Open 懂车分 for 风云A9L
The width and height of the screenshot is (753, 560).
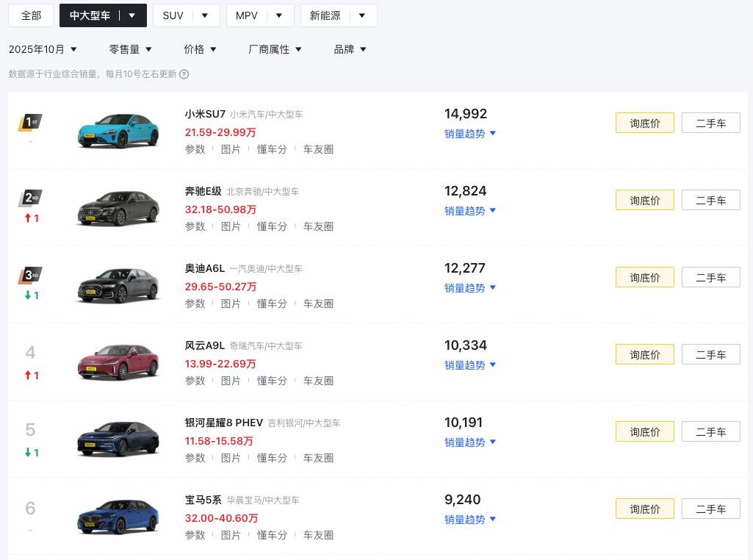click(x=272, y=381)
